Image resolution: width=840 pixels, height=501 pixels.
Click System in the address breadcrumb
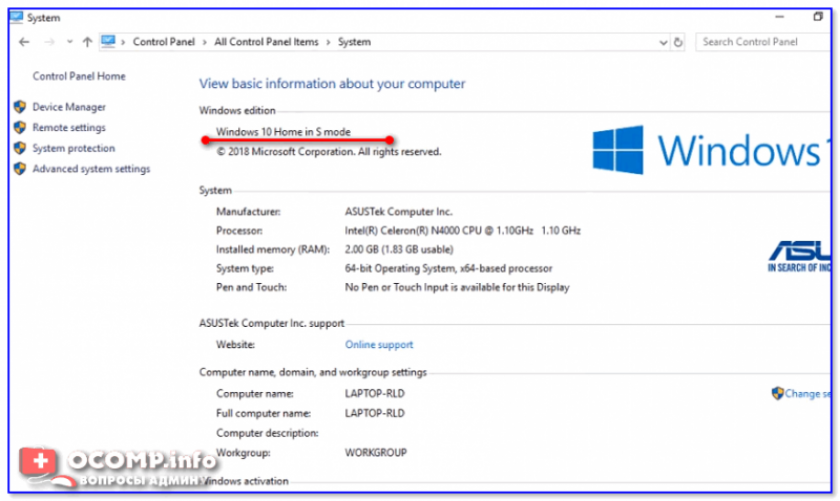click(x=354, y=42)
